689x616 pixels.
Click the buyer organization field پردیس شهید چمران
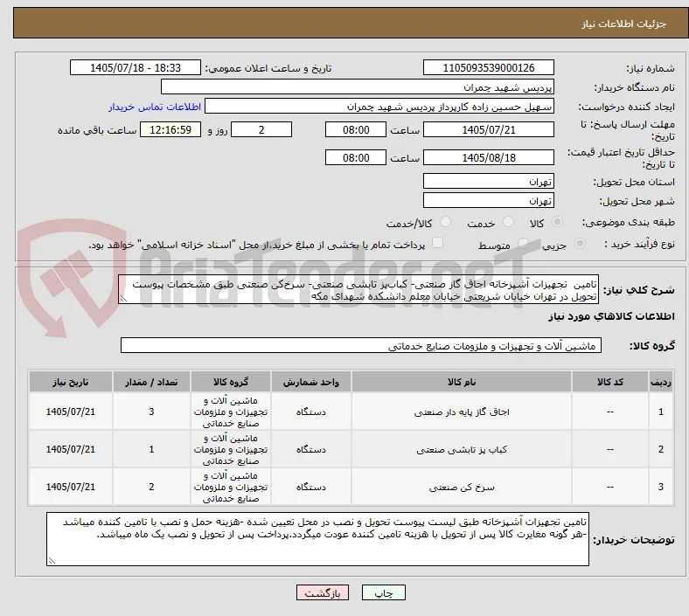(x=358, y=87)
